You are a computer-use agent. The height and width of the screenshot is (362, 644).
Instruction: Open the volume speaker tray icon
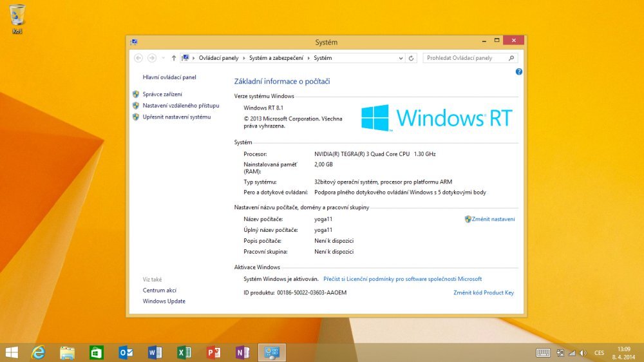click(583, 353)
